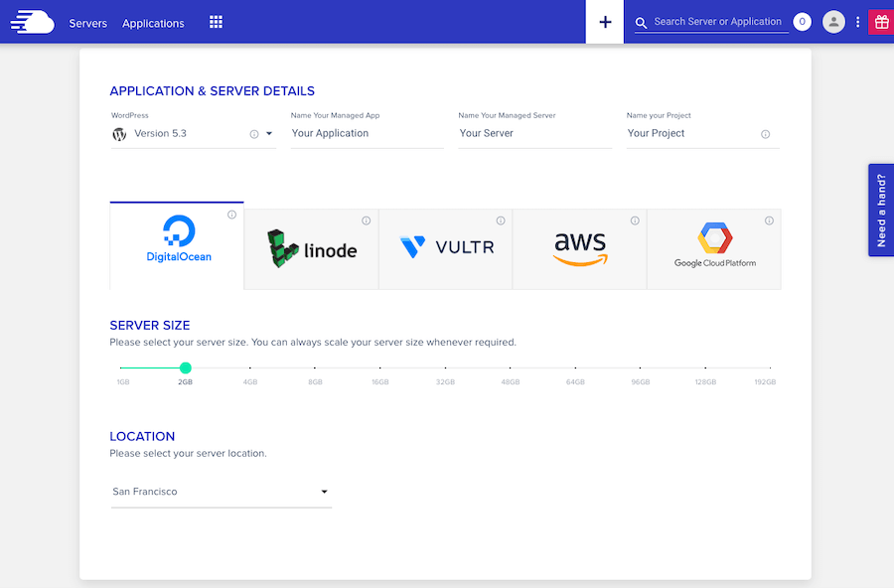Show info for Name your Project

tap(765, 134)
